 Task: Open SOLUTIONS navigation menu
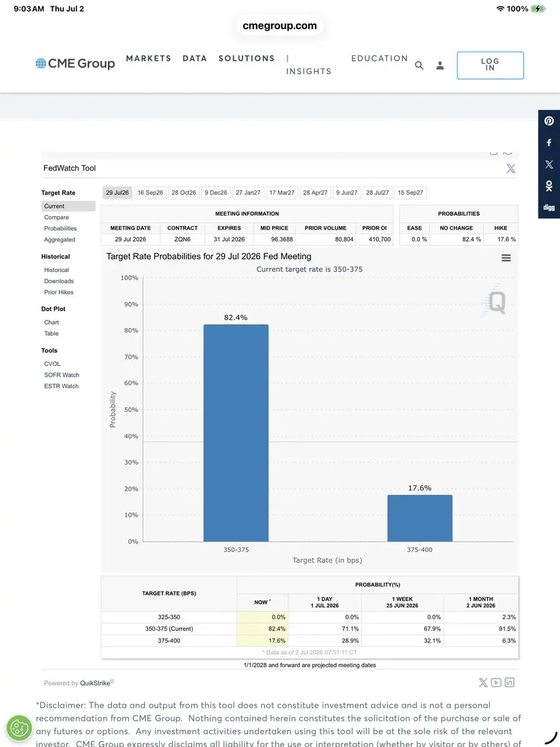pos(246,59)
